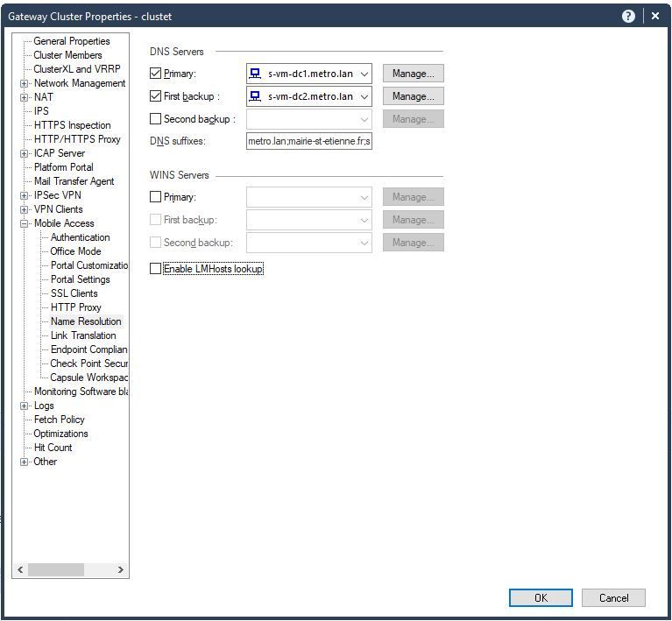Viewport: 672px width, 621px height.
Task: Click host icon in Primary DNS field
Action: coord(256,74)
